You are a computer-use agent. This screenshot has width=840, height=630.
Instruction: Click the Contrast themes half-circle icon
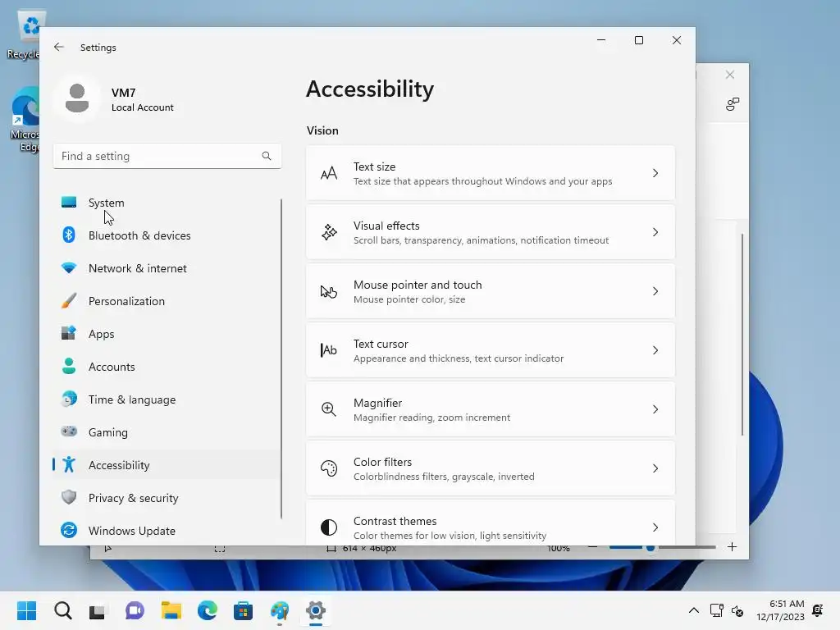328,527
